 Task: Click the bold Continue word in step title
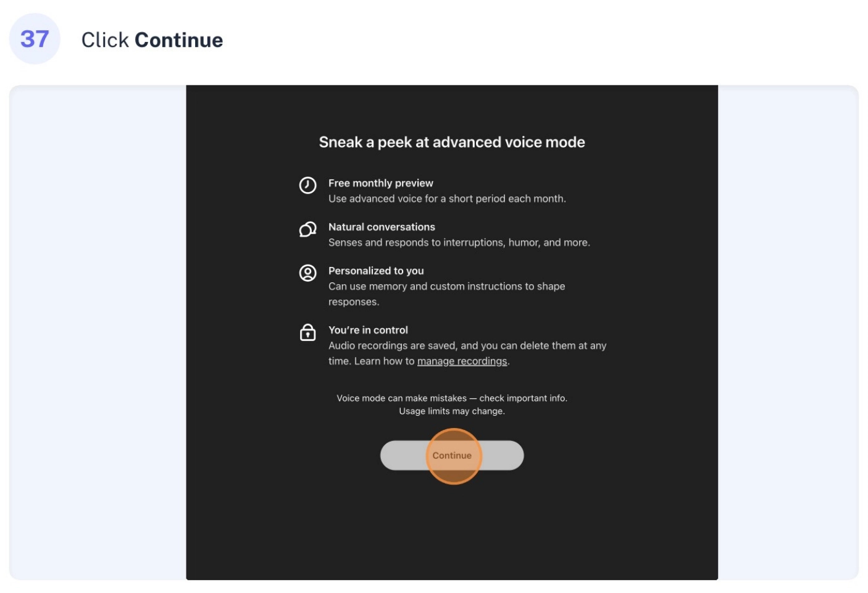click(x=179, y=40)
